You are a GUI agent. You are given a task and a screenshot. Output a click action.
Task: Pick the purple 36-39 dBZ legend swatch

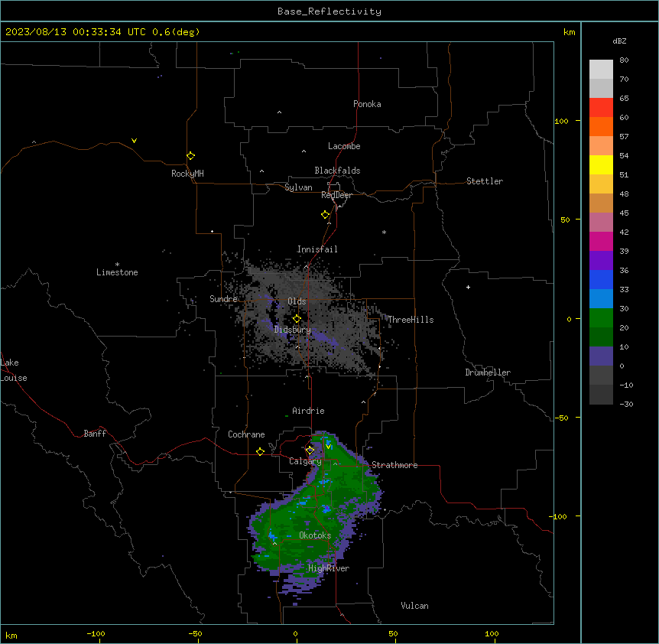[x=601, y=261]
